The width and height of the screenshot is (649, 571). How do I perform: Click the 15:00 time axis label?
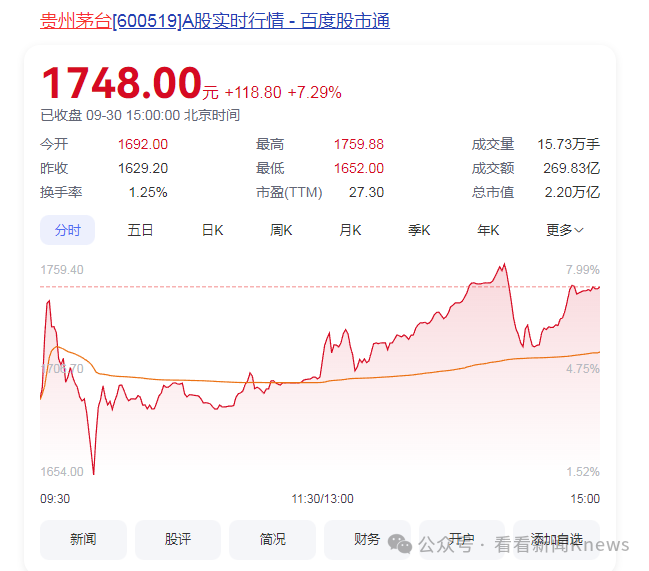tap(585, 499)
